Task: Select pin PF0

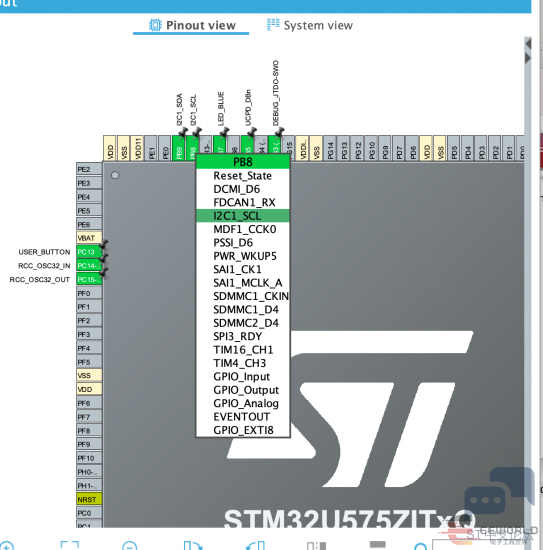Action: pyautogui.click(x=89, y=293)
